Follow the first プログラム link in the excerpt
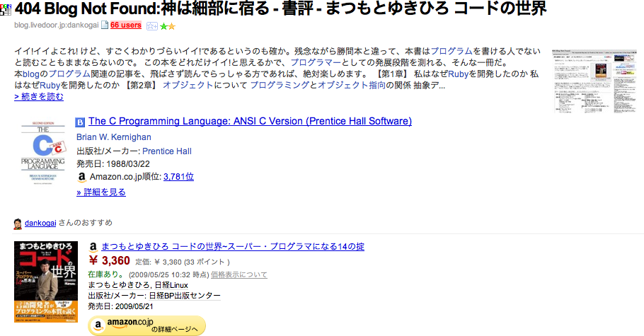 tap(452, 52)
